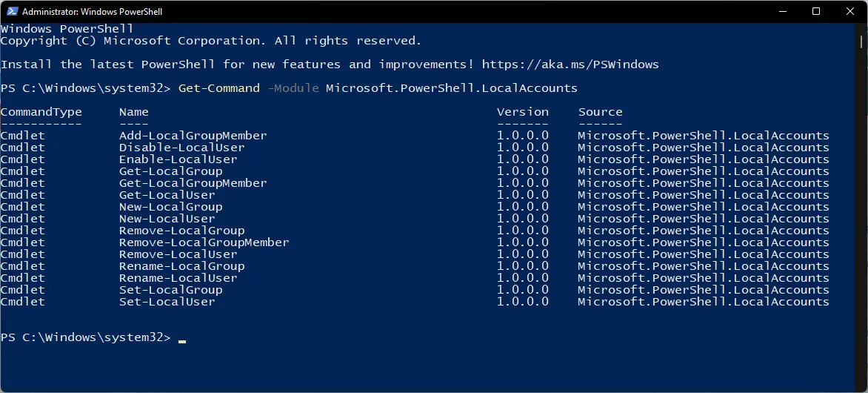868x393 pixels.
Task: Click the Remove-LocalGroupMember entry
Action: pyautogui.click(x=204, y=242)
